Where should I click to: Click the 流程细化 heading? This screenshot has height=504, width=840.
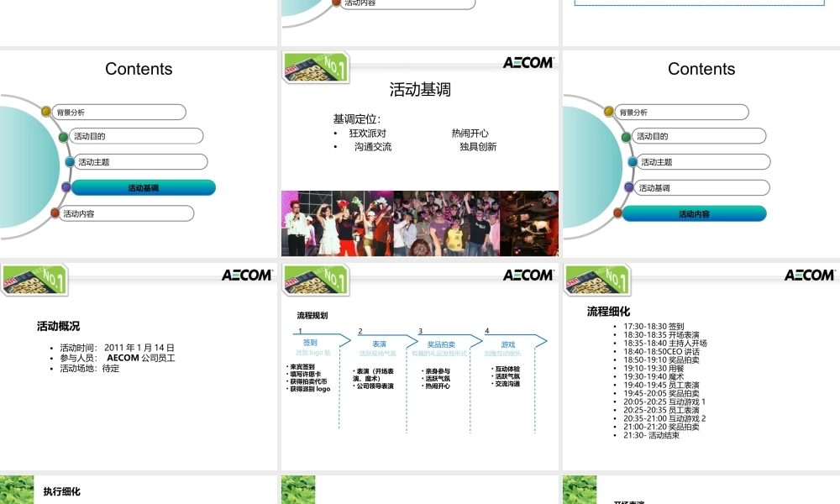point(608,311)
